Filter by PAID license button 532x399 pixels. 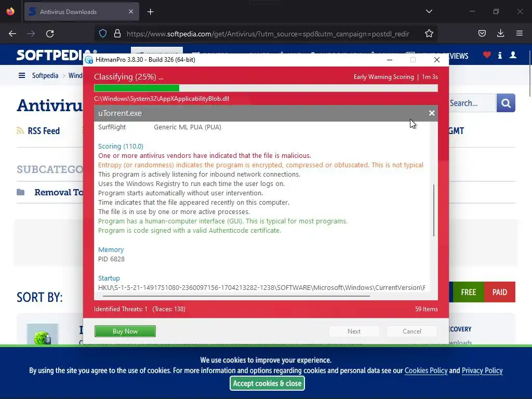pyautogui.click(x=500, y=292)
